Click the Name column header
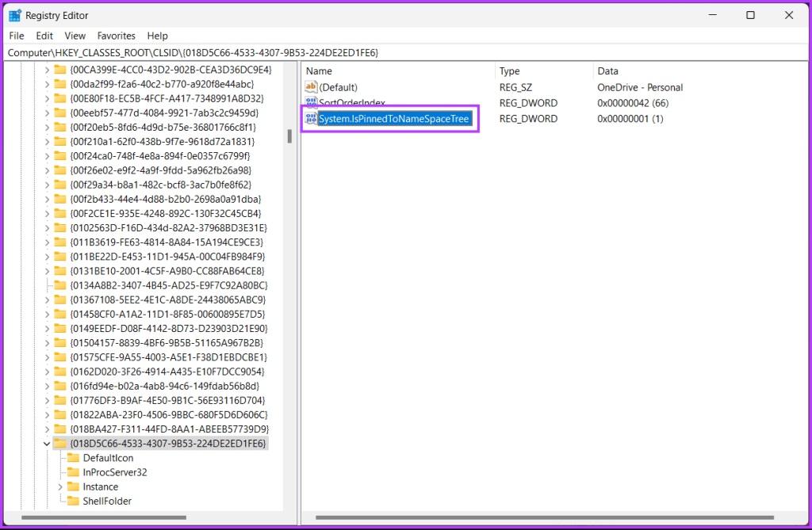Image resolution: width=812 pixels, height=530 pixels. tap(319, 71)
